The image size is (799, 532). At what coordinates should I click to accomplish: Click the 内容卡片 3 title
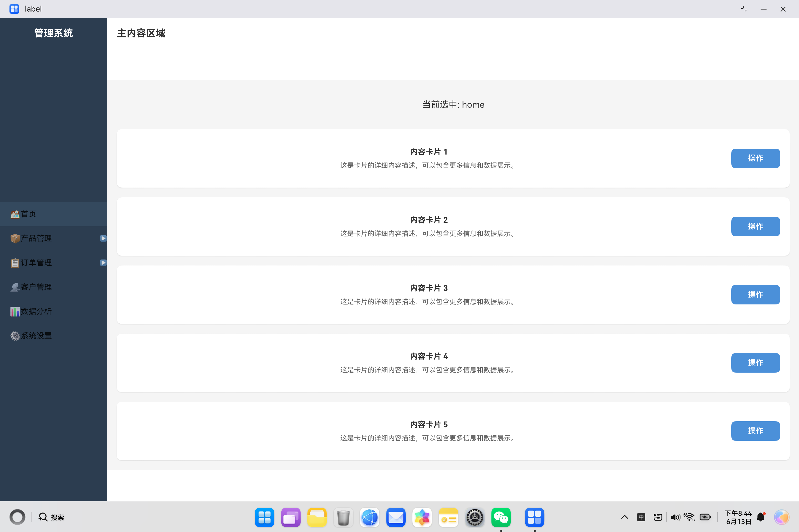(x=429, y=288)
